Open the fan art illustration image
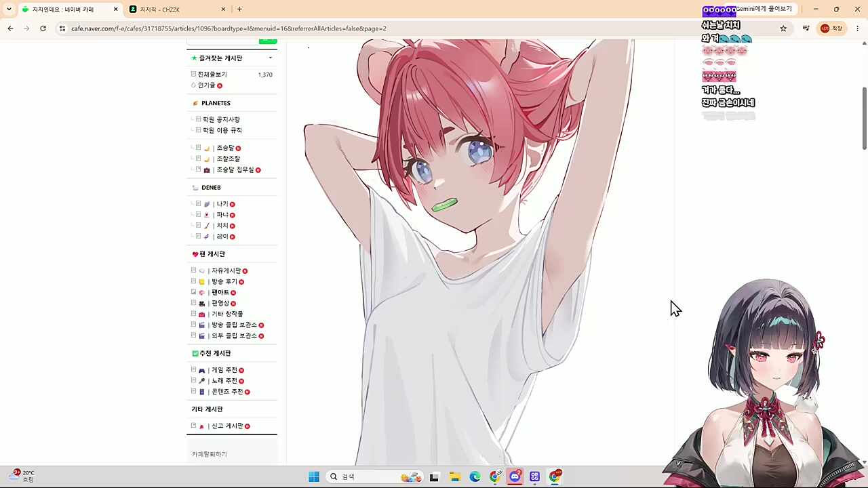868x488 pixels. 468,252
